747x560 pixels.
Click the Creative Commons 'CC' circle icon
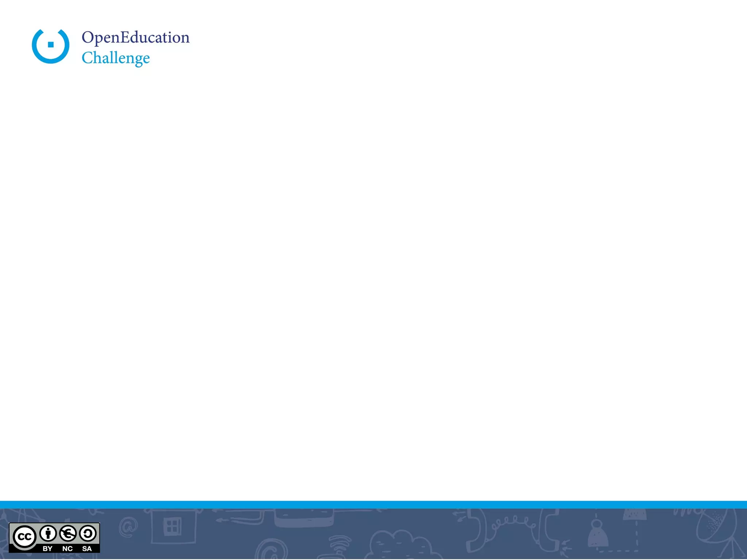click(24, 537)
